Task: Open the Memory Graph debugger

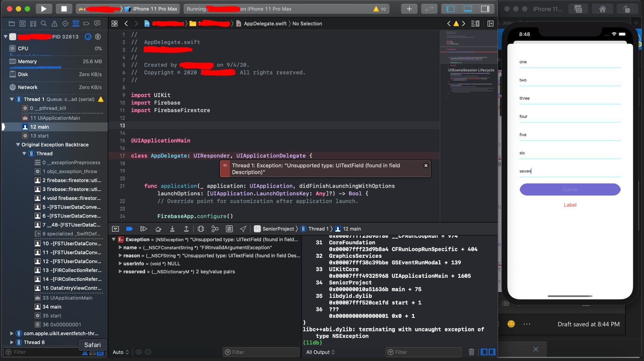Action: (x=215, y=228)
